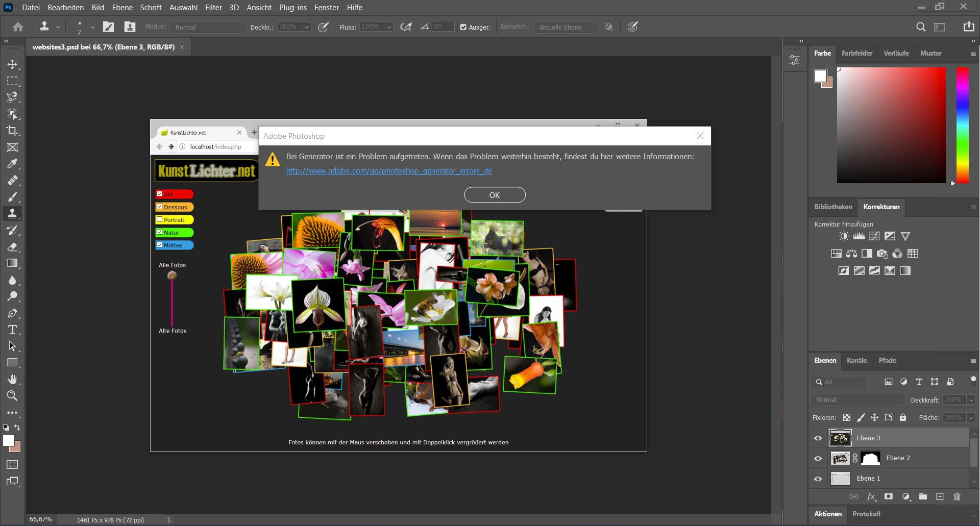Open the Adobe generator errors link
Screen dimensions: 980x526
[389, 171]
